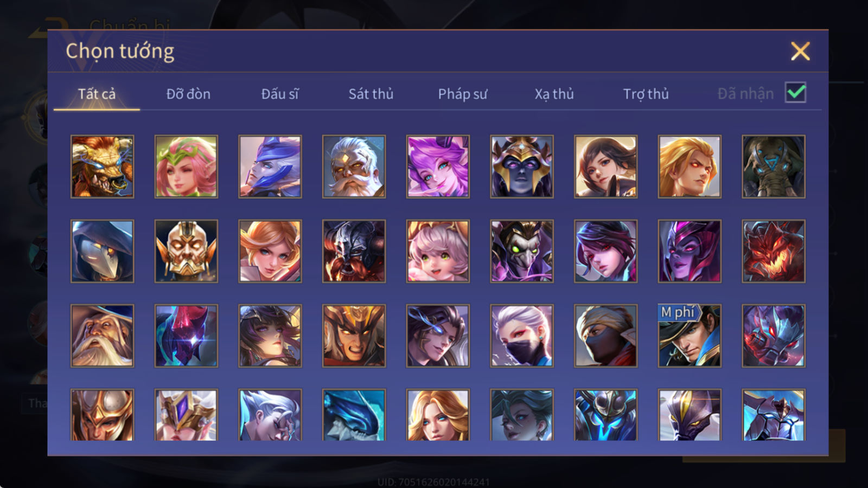Pick the white-bearded old warrior hero
Screen dimensions: 868x488
354,166
